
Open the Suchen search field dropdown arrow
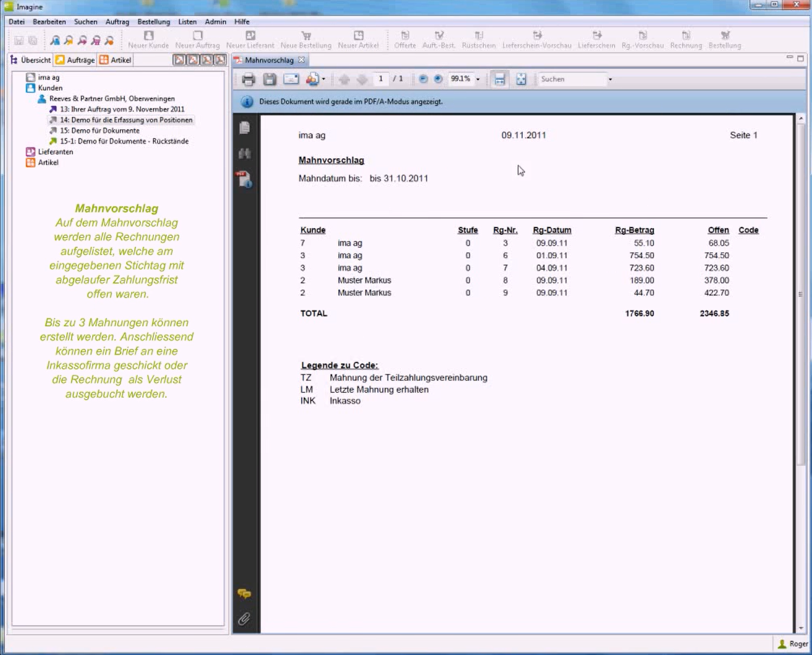point(610,79)
